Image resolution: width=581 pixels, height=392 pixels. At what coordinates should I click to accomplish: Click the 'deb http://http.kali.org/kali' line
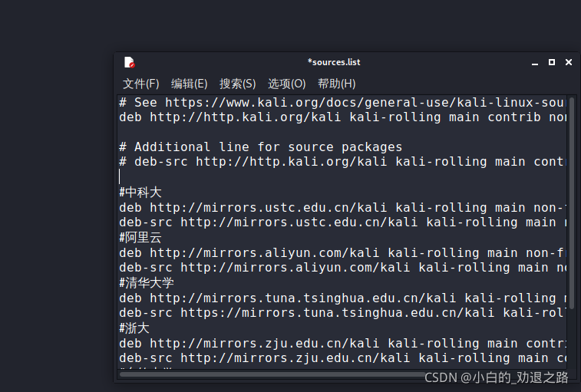click(343, 117)
